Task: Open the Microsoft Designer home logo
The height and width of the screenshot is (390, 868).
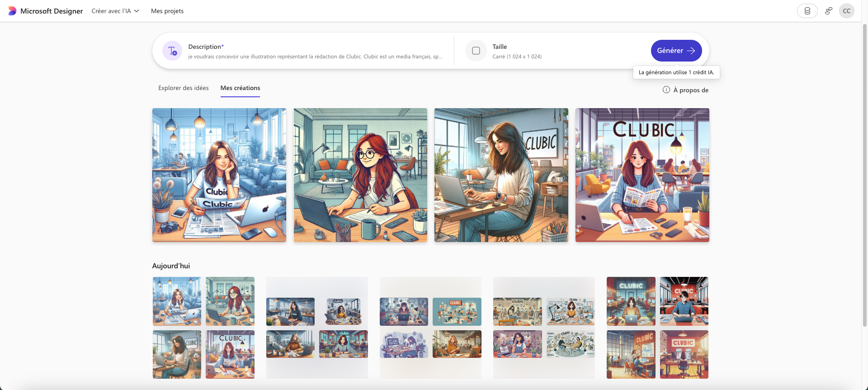Action: click(46, 11)
